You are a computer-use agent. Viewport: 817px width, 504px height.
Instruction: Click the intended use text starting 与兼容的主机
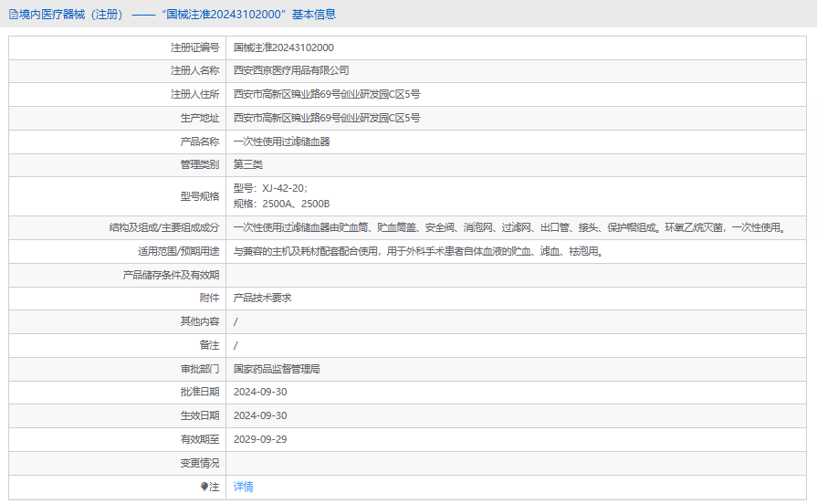pyautogui.click(x=418, y=251)
